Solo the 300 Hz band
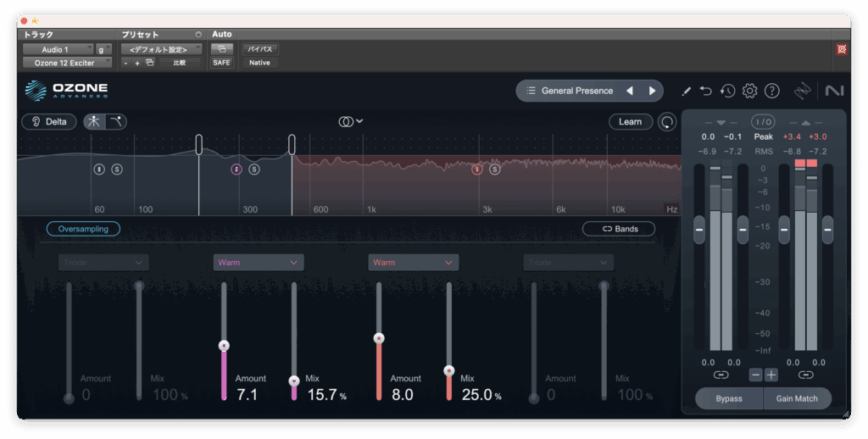Image resolution: width=868 pixels, height=439 pixels. pyautogui.click(x=254, y=169)
